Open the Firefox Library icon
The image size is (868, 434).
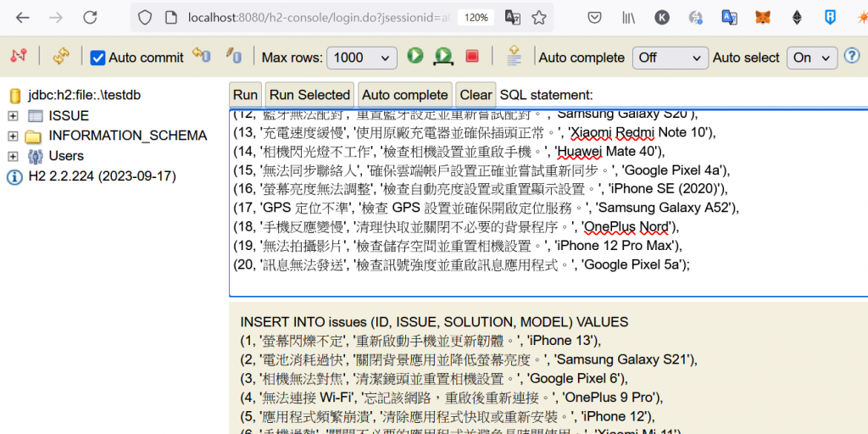[628, 18]
